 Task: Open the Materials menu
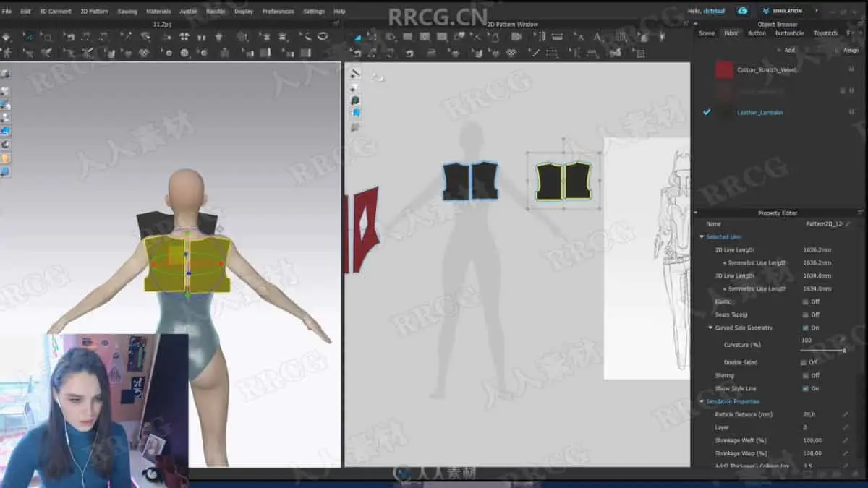158,12
